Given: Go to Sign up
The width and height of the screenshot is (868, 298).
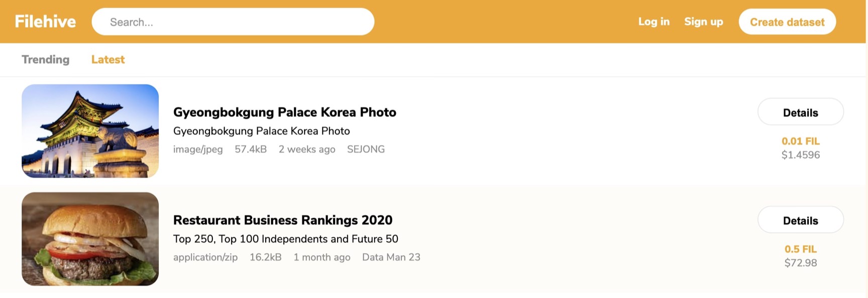Looking at the screenshot, I should 703,22.
